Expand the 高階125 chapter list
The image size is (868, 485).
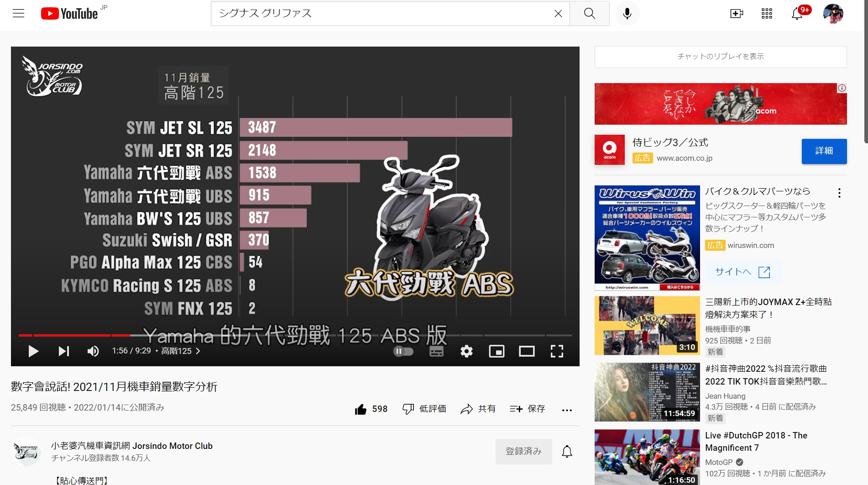180,351
